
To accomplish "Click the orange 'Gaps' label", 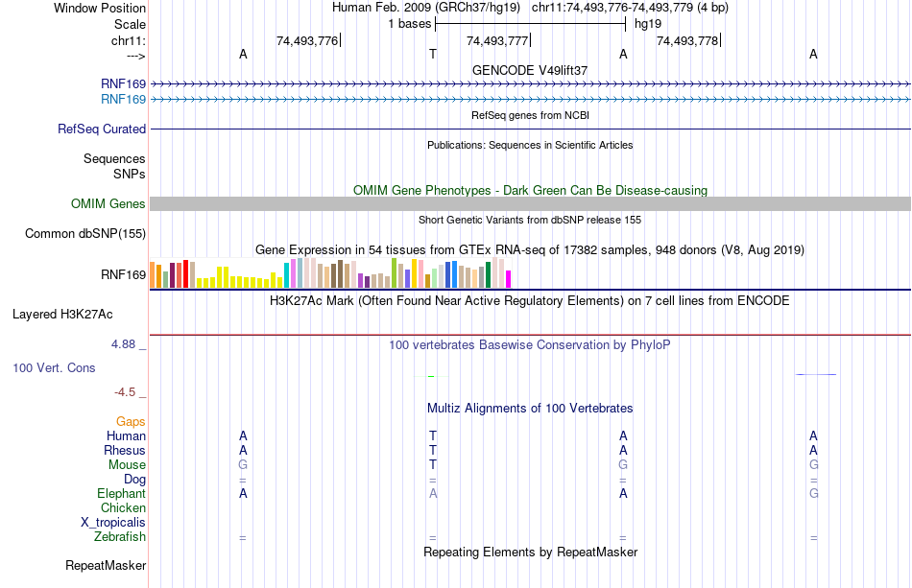I will pos(131,422).
